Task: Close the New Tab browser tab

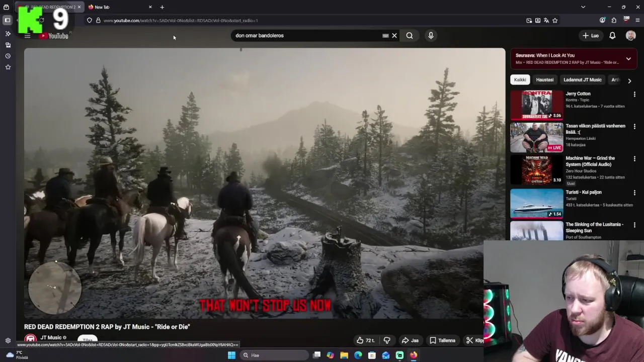Action: click(150, 7)
